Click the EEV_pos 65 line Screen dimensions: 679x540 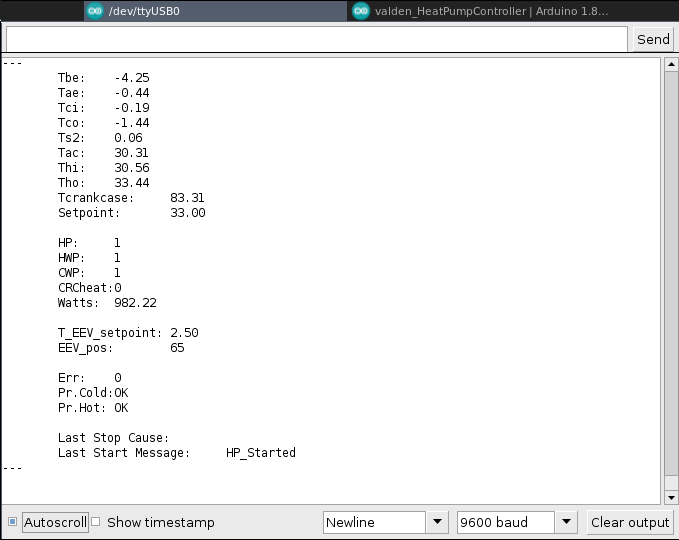(x=120, y=348)
